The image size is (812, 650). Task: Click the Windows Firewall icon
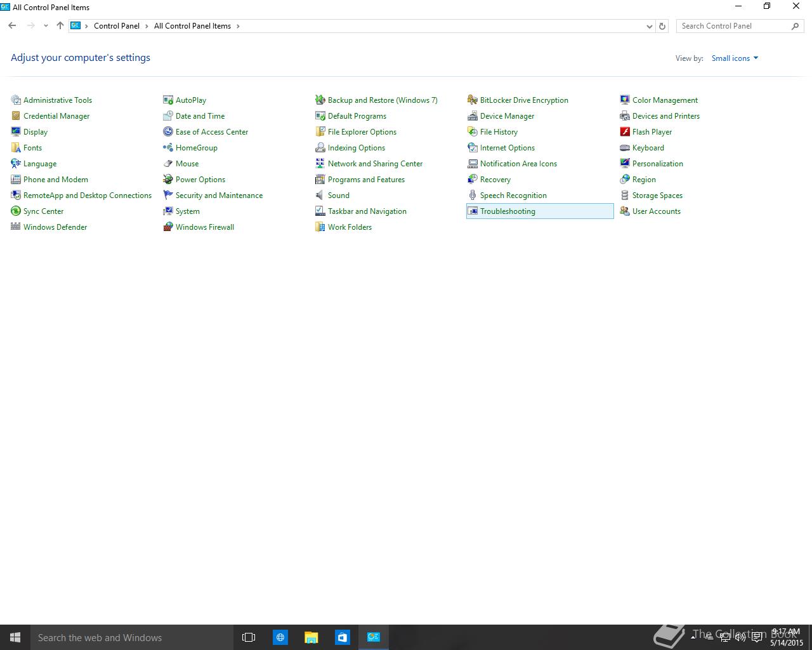[x=168, y=227]
